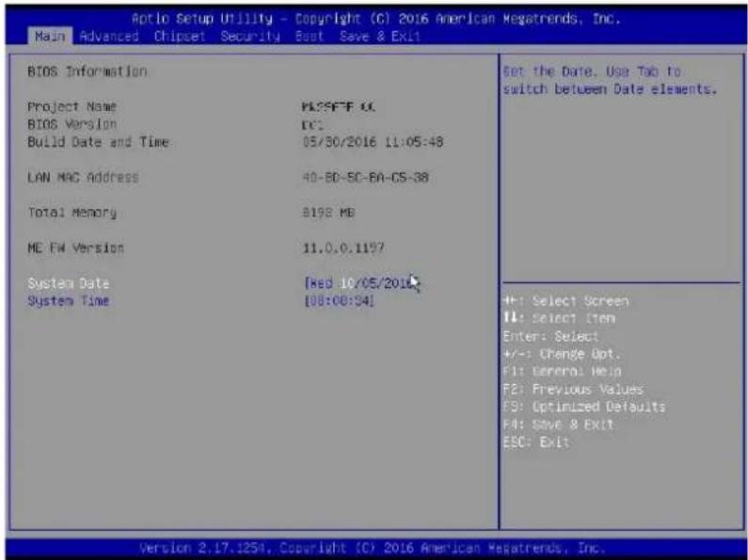748x560 pixels.
Task: Click the 8192 MB memory value
Action: coord(328,213)
